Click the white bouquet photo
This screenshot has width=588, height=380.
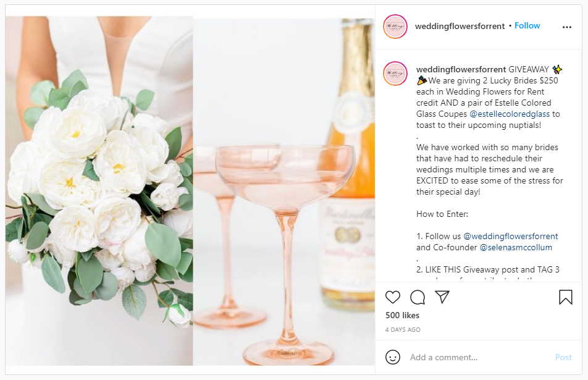point(99,191)
